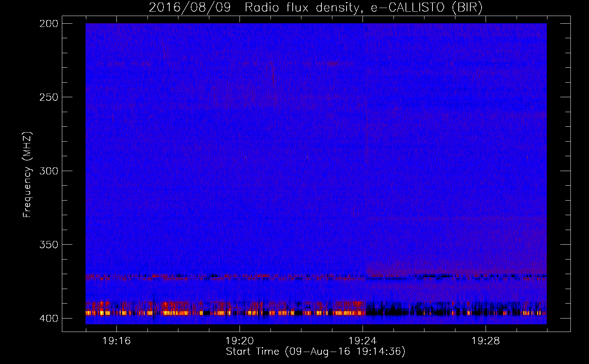Click the 'Start Time (09-Aug-16 19:14:36)' label
The height and width of the screenshot is (364, 589).
coord(316,352)
